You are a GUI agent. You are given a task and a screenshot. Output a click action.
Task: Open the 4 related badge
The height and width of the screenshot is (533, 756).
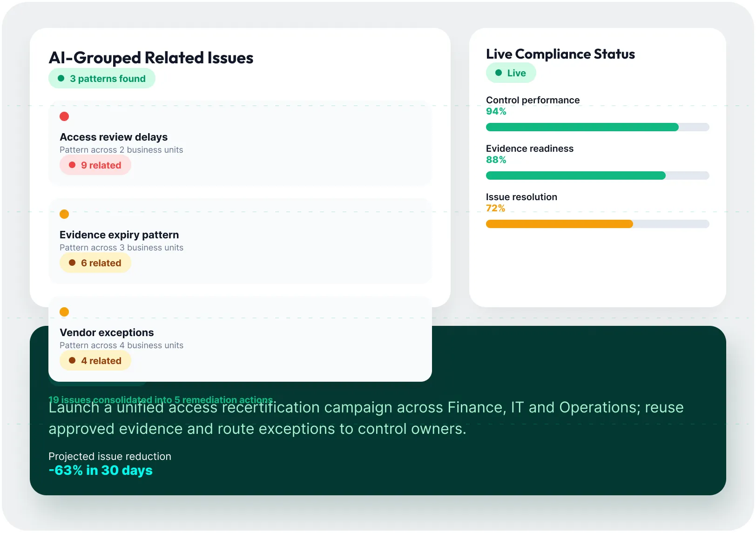pos(95,361)
